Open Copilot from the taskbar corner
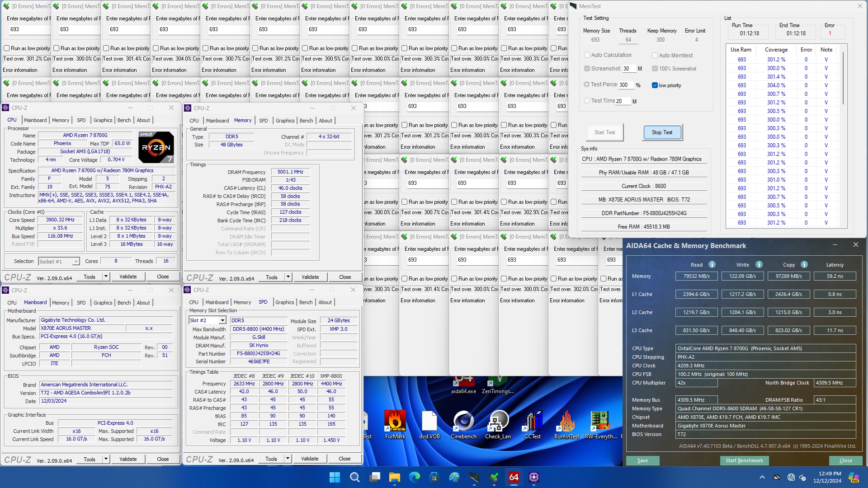The image size is (868, 488). (x=854, y=477)
